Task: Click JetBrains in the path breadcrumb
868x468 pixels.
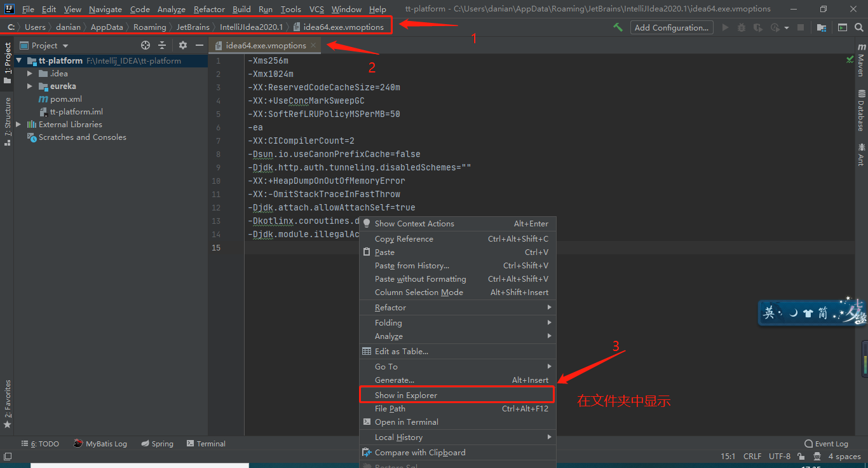Action: (x=193, y=27)
